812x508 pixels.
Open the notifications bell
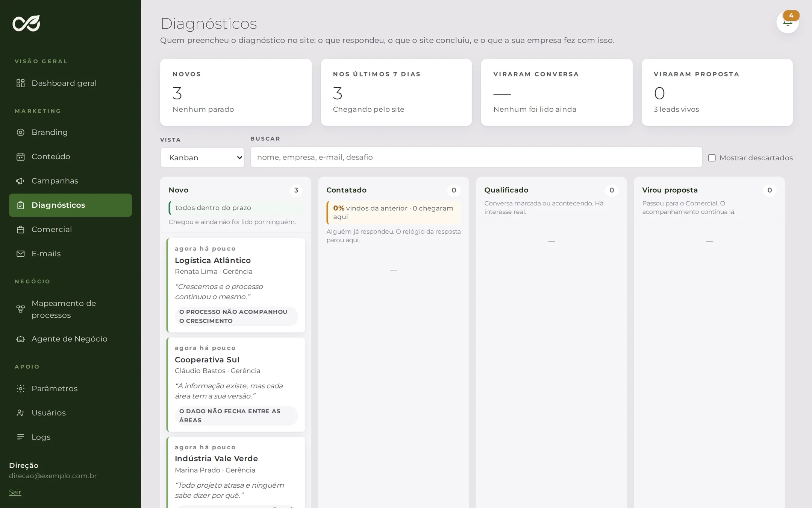pyautogui.click(x=788, y=22)
